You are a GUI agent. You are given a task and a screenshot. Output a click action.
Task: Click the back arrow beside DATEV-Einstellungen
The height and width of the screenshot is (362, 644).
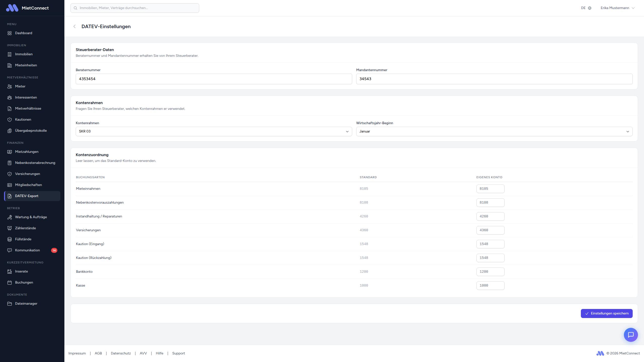(74, 26)
